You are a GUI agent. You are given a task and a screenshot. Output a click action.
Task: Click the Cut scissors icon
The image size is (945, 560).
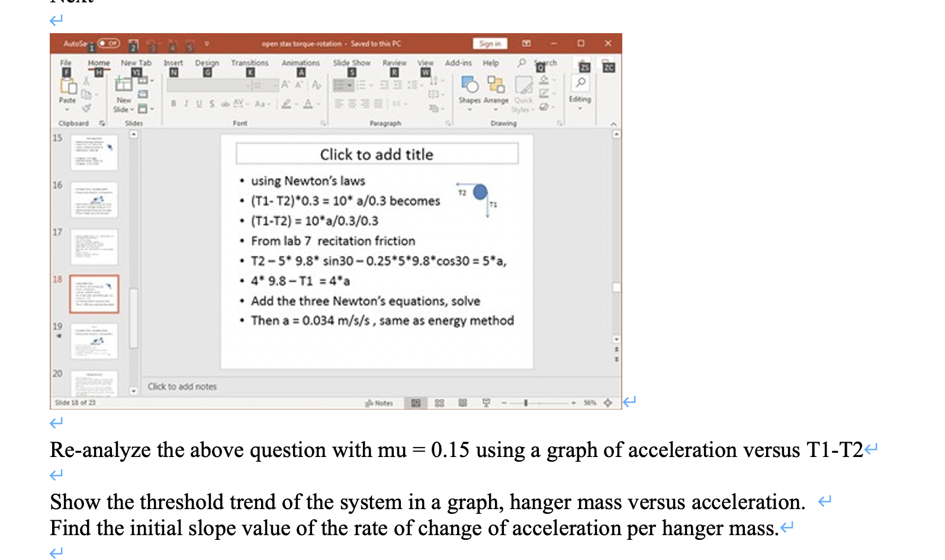coord(86,81)
